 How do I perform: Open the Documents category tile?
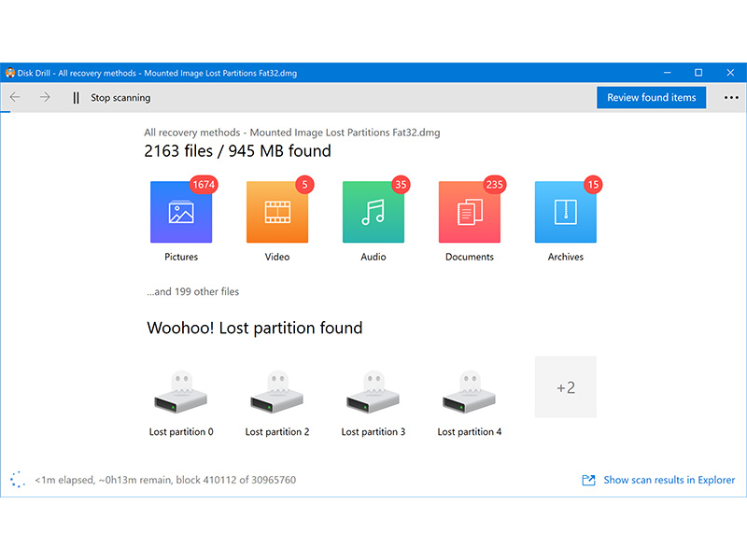(469, 213)
